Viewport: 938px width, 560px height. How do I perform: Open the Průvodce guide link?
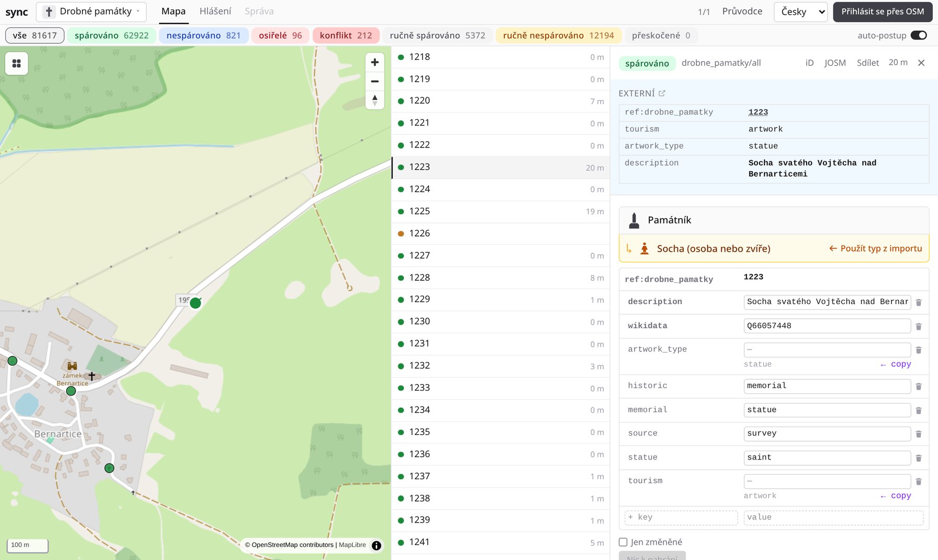pyautogui.click(x=742, y=11)
